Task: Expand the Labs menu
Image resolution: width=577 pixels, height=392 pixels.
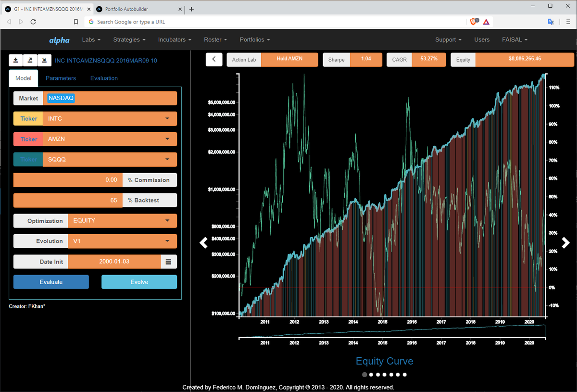Action: point(91,40)
